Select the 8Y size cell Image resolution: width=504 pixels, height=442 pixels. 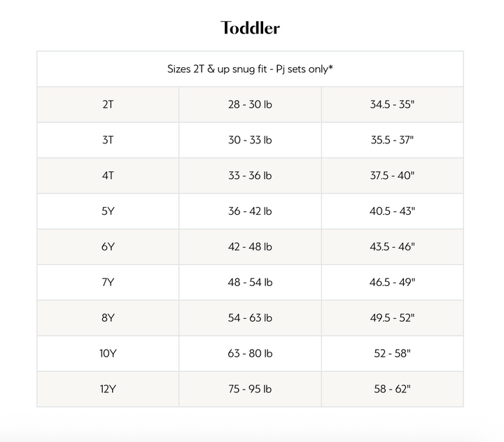tap(108, 318)
